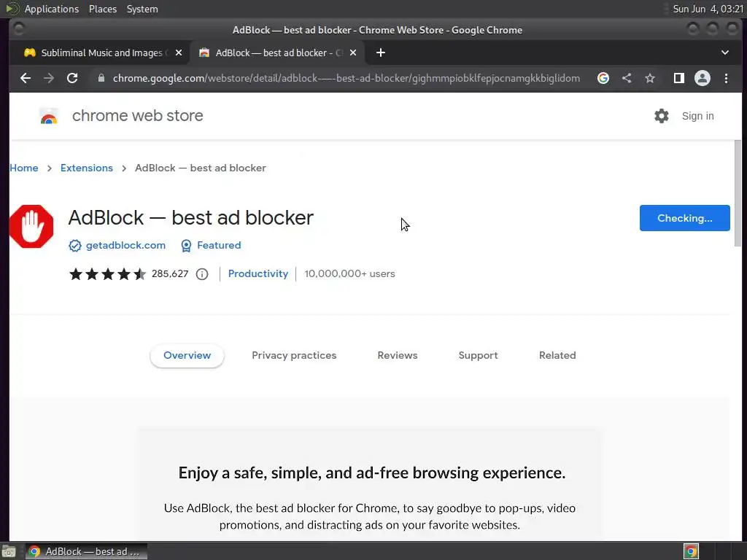Click the chrome web store title
Image resolution: width=747 pixels, height=560 pixels.
click(138, 116)
